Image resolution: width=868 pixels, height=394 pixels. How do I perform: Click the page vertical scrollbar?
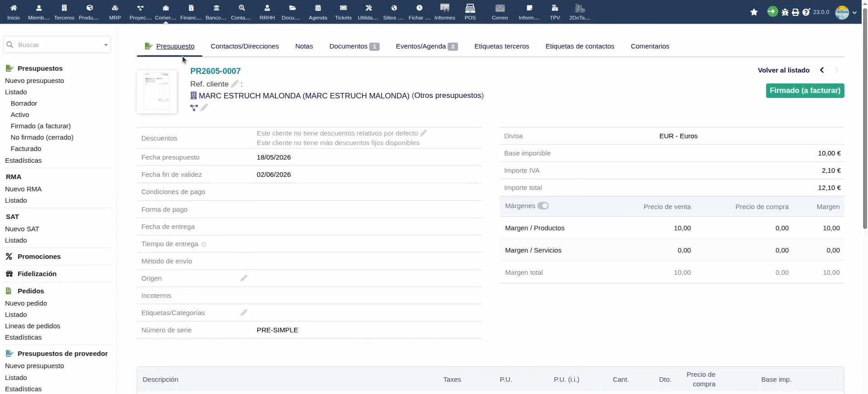pos(864,118)
